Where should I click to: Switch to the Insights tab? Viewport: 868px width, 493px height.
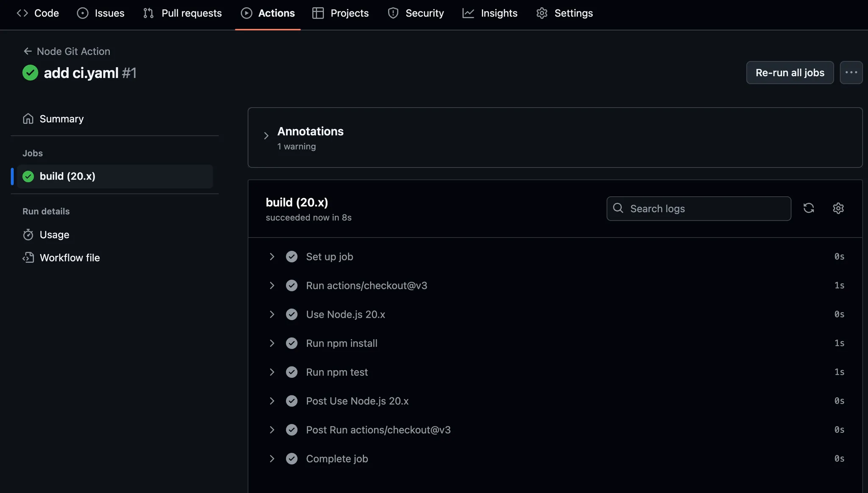click(490, 13)
